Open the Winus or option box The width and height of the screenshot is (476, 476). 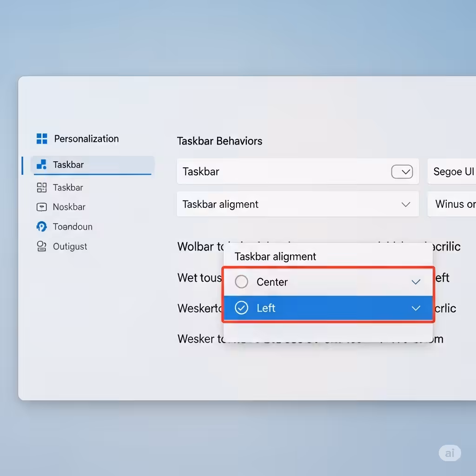coord(452,204)
